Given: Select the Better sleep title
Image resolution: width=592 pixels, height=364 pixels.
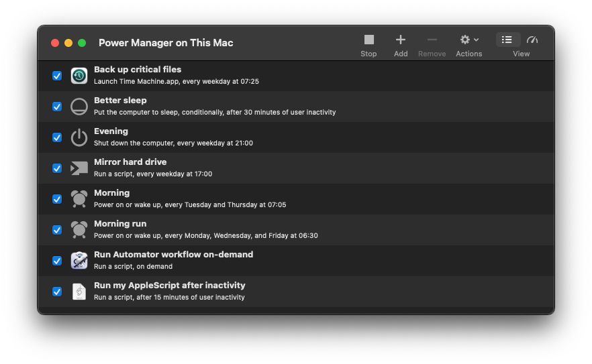Looking at the screenshot, I should [x=120, y=101].
